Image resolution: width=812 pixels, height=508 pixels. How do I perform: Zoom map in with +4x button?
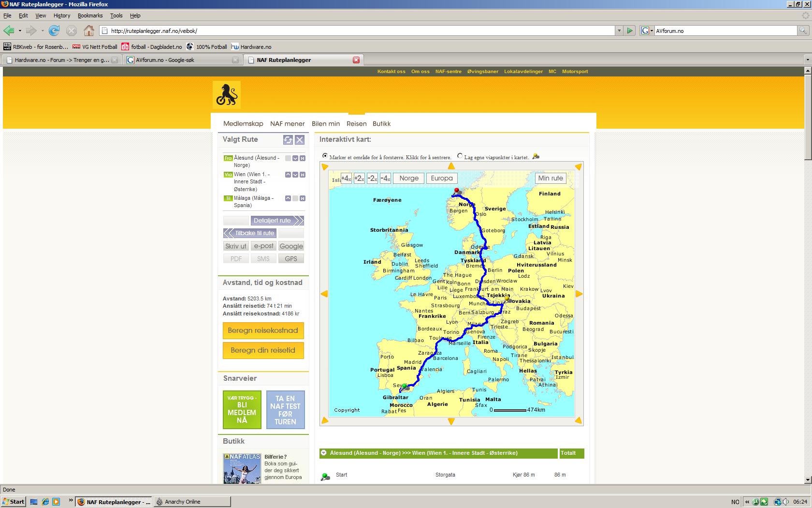[x=346, y=179]
